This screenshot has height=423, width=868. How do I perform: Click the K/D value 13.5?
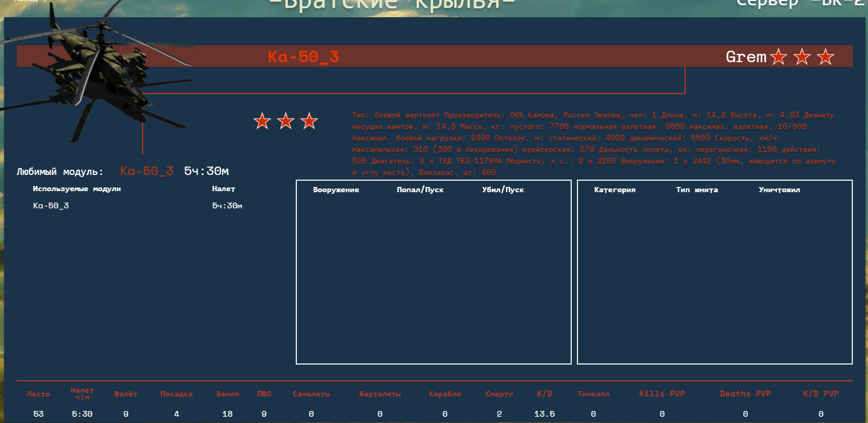(x=545, y=414)
